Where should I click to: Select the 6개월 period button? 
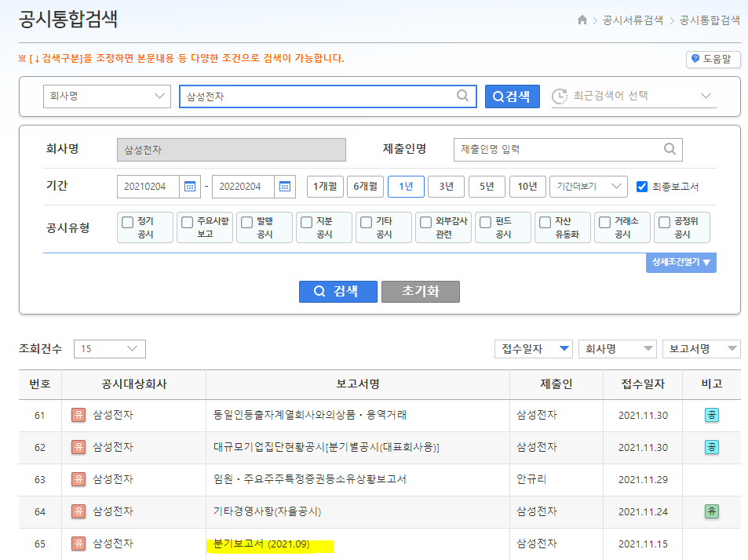(x=366, y=187)
